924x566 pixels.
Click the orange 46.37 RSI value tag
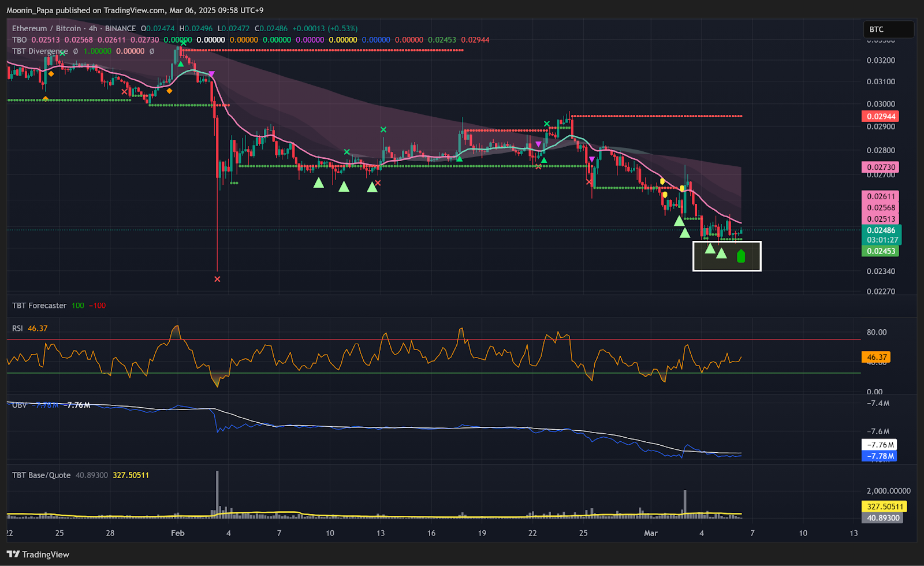pyautogui.click(x=875, y=358)
